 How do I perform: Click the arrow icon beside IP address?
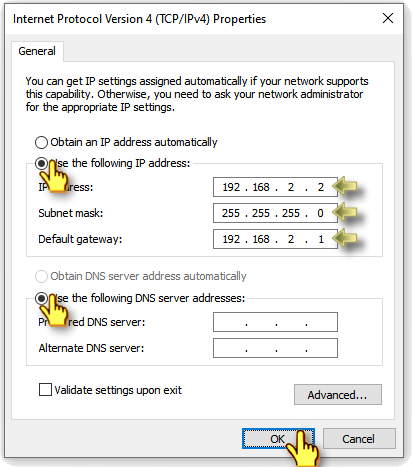345,186
